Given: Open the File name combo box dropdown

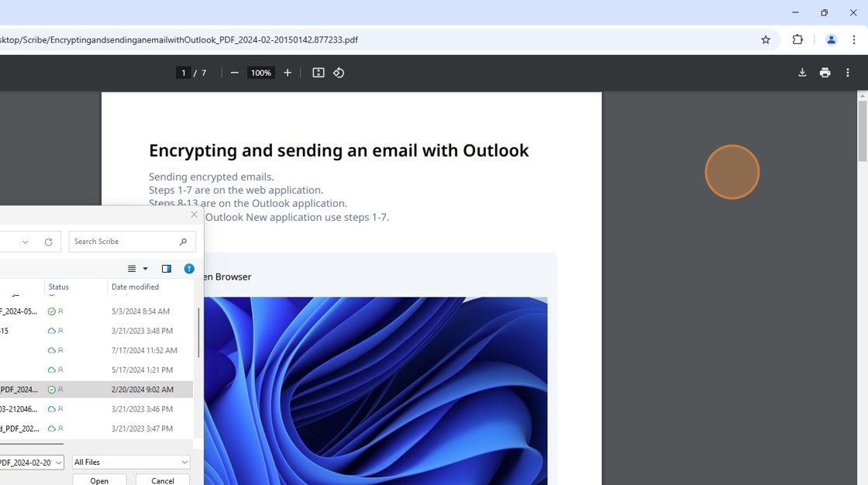Looking at the screenshot, I should (x=59, y=463).
